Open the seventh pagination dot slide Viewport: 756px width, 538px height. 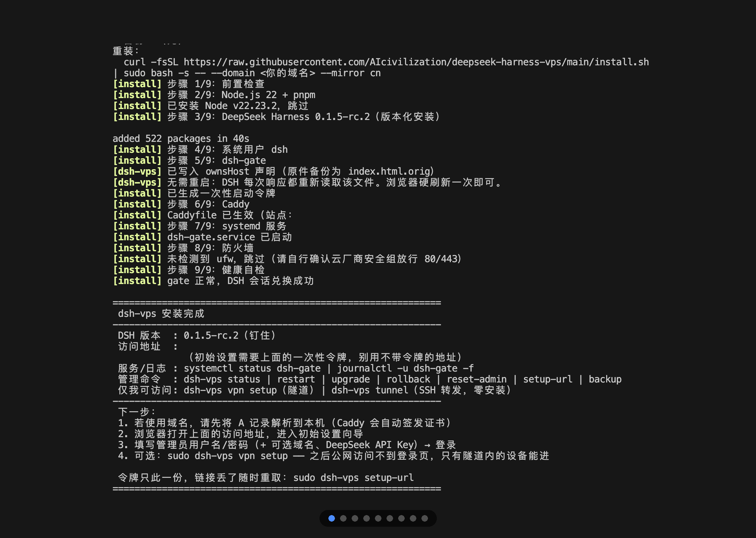coord(401,518)
